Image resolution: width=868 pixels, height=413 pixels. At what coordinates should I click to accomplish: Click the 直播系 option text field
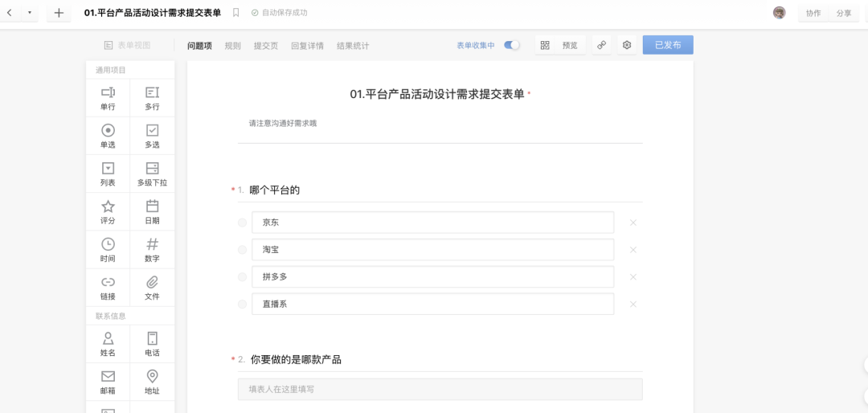pyautogui.click(x=432, y=304)
